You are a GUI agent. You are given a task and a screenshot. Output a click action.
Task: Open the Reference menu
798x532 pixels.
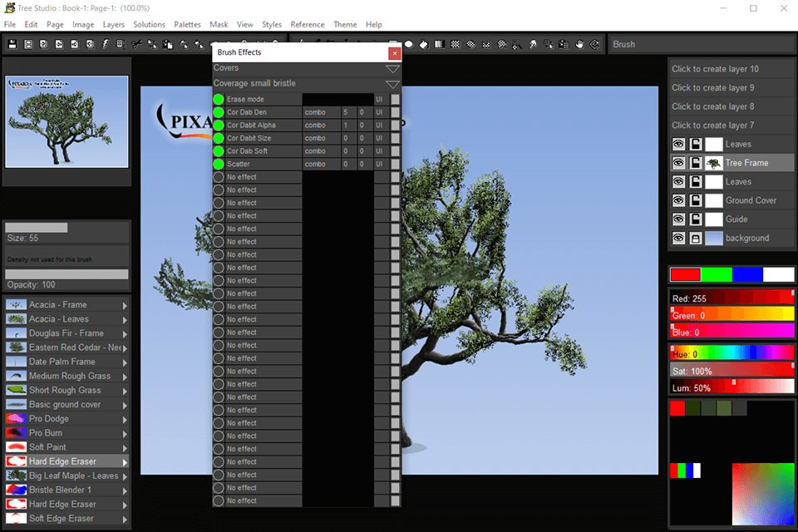coord(308,24)
